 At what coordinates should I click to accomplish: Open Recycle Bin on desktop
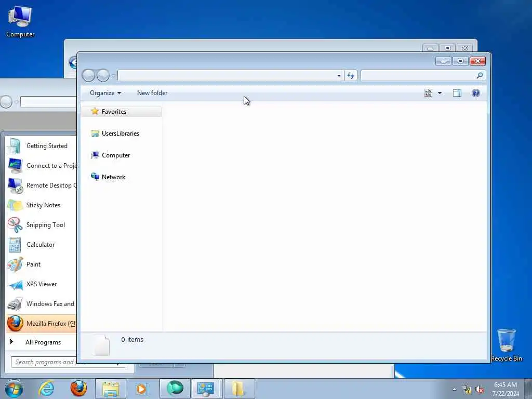pyautogui.click(x=507, y=345)
